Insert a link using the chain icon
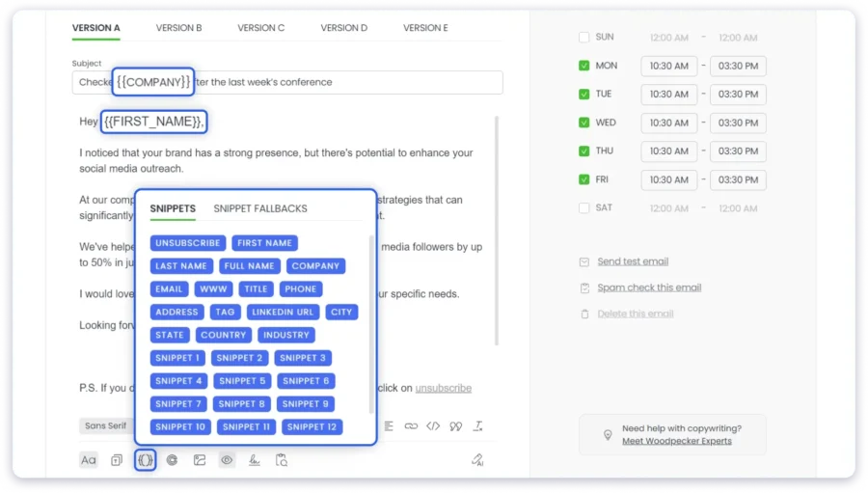Image resolution: width=868 pixels, height=493 pixels. tap(411, 425)
